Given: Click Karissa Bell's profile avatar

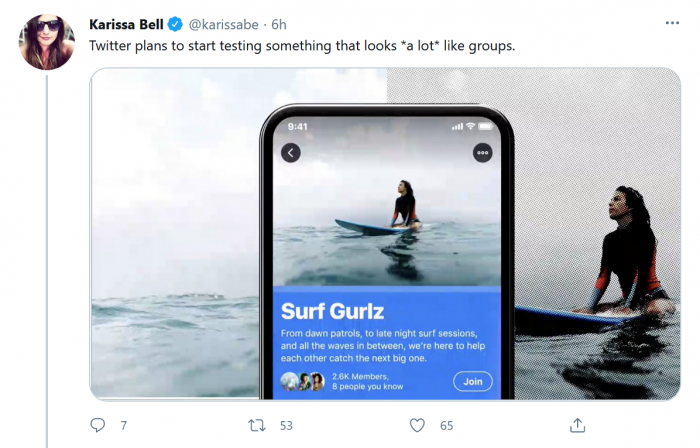Looking at the screenshot, I should point(47,42).
